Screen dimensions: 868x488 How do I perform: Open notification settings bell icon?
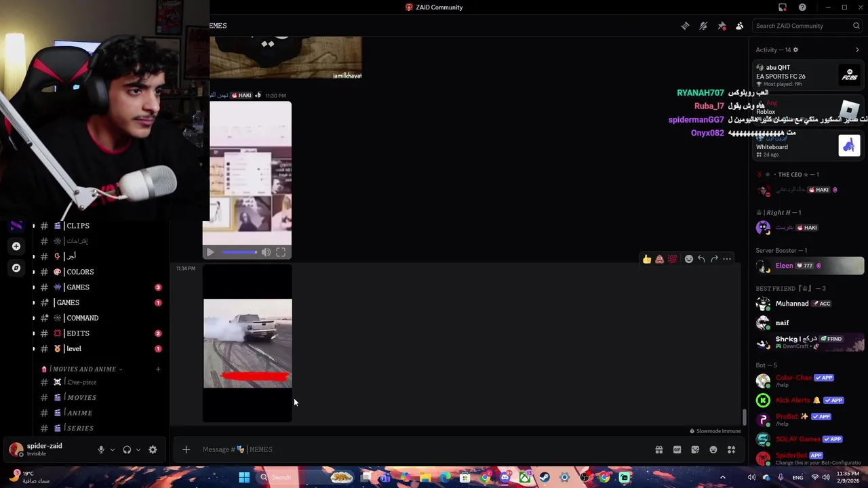click(x=703, y=26)
